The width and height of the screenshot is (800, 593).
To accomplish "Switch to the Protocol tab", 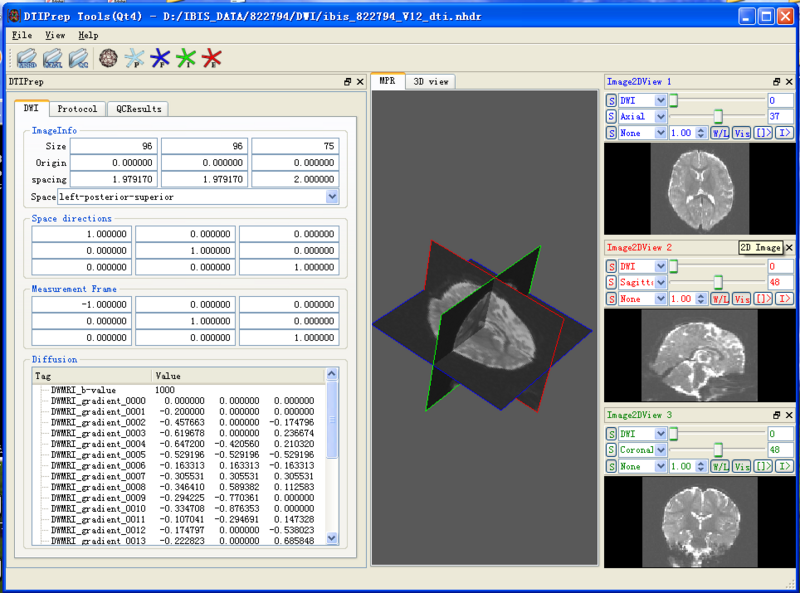I will pos(77,109).
